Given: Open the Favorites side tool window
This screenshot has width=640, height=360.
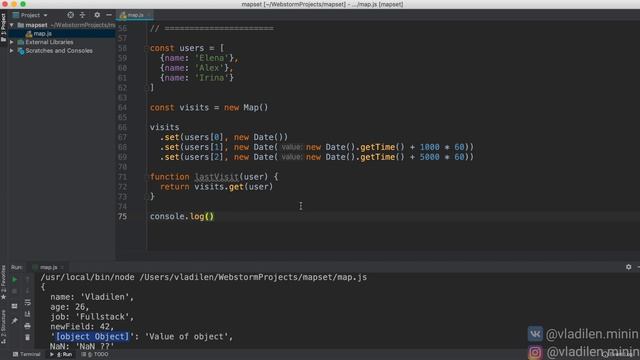Looking at the screenshot, I should [3, 282].
